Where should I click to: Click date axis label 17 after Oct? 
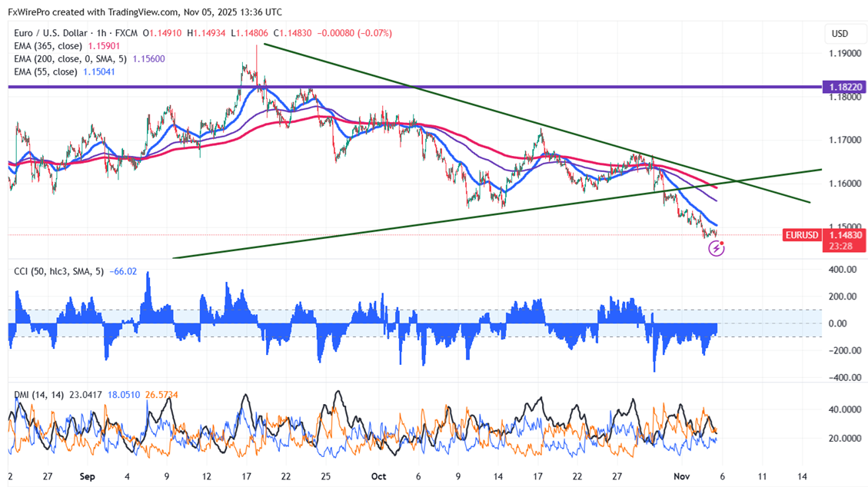[x=537, y=476]
